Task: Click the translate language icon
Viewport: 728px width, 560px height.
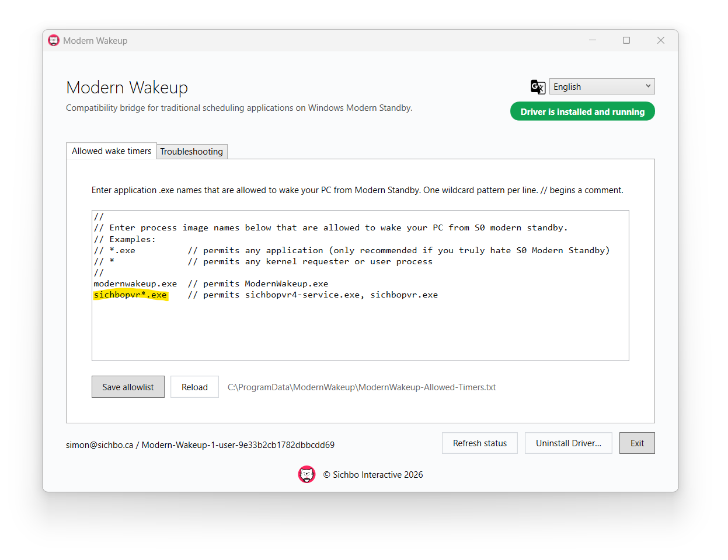Action: point(538,87)
